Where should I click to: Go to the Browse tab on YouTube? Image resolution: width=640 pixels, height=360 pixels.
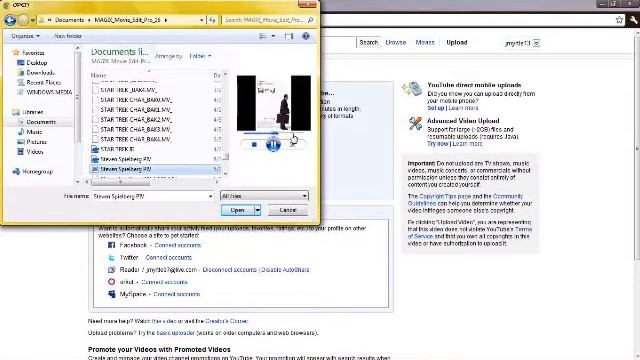[x=396, y=42]
